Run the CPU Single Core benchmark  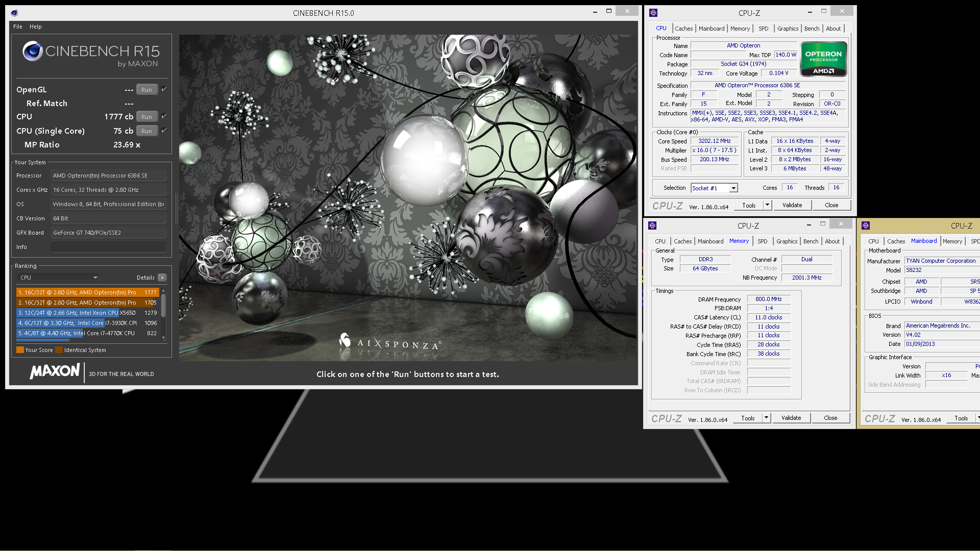[x=146, y=131]
